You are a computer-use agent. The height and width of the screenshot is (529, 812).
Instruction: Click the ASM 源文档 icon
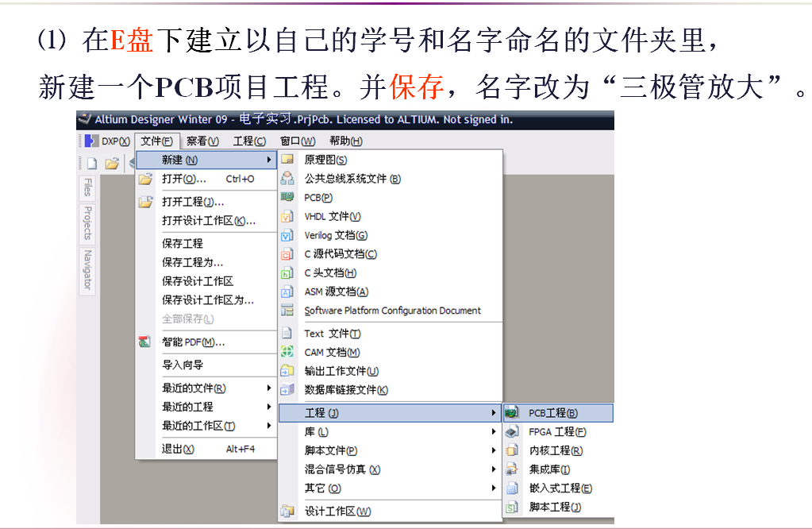287,292
